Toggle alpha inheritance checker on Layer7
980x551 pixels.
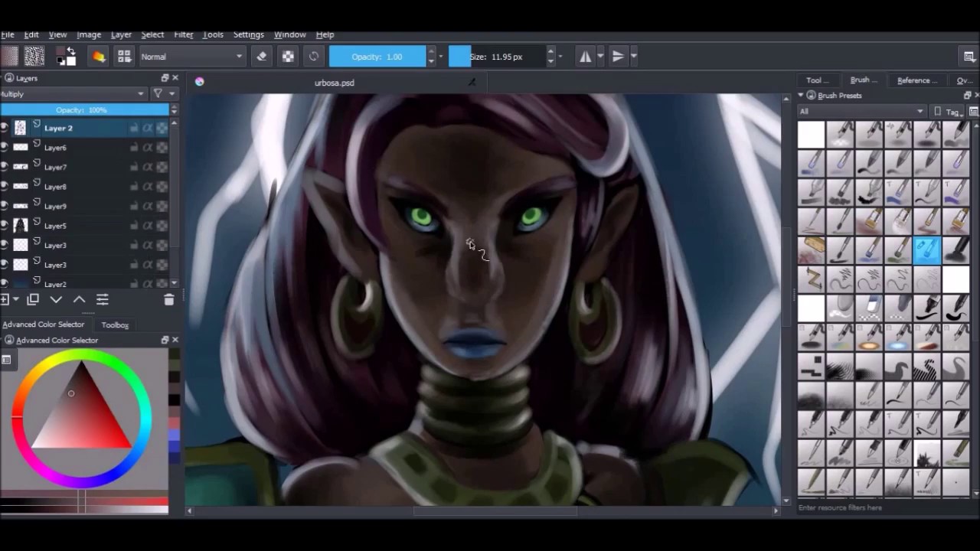[x=162, y=167]
